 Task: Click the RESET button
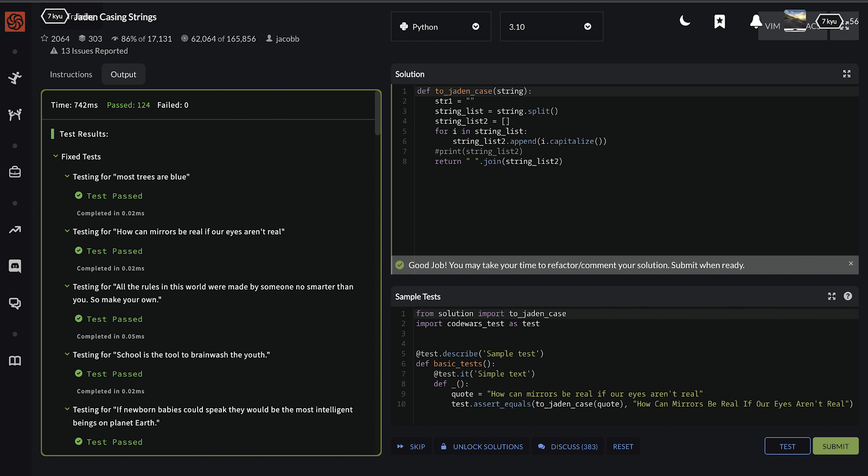(x=623, y=447)
